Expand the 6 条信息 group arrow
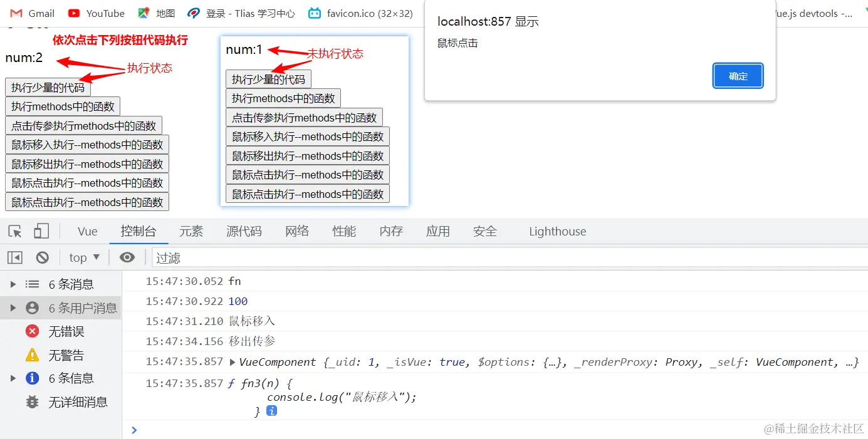This screenshot has height=439, width=868. click(x=13, y=378)
